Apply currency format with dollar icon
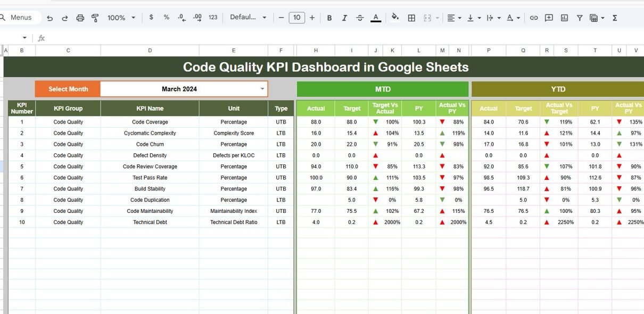The image size is (644, 314). point(151,18)
